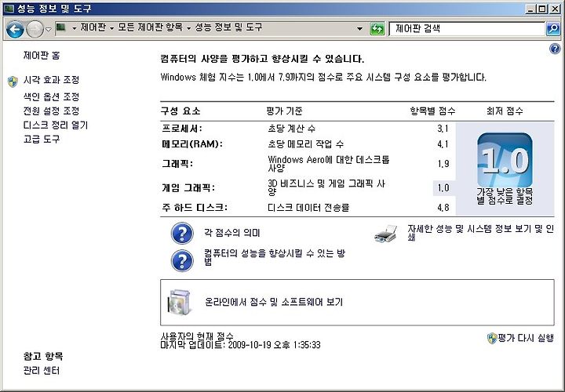This screenshot has height=392, width=565.
Task: Click shield icon beside 평가 다시 실행
Action: point(492,338)
